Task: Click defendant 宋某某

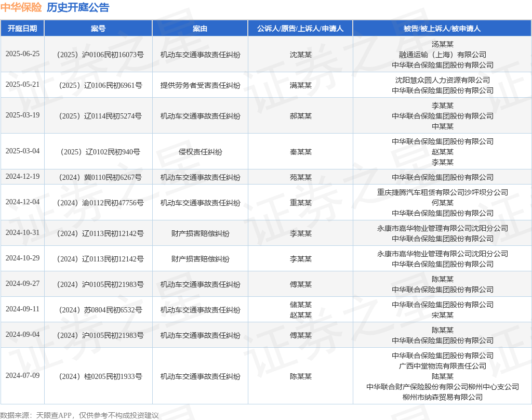Action: [x=443, y=315]
